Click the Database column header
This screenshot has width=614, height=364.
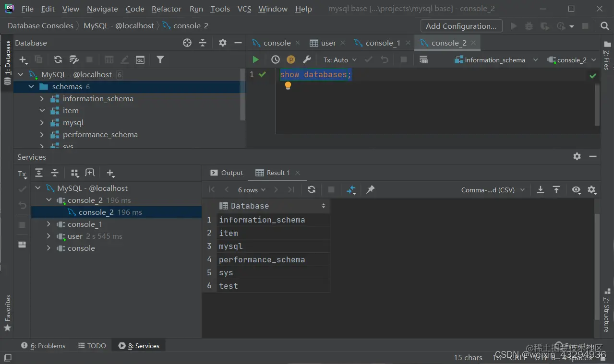click(273, 206)
